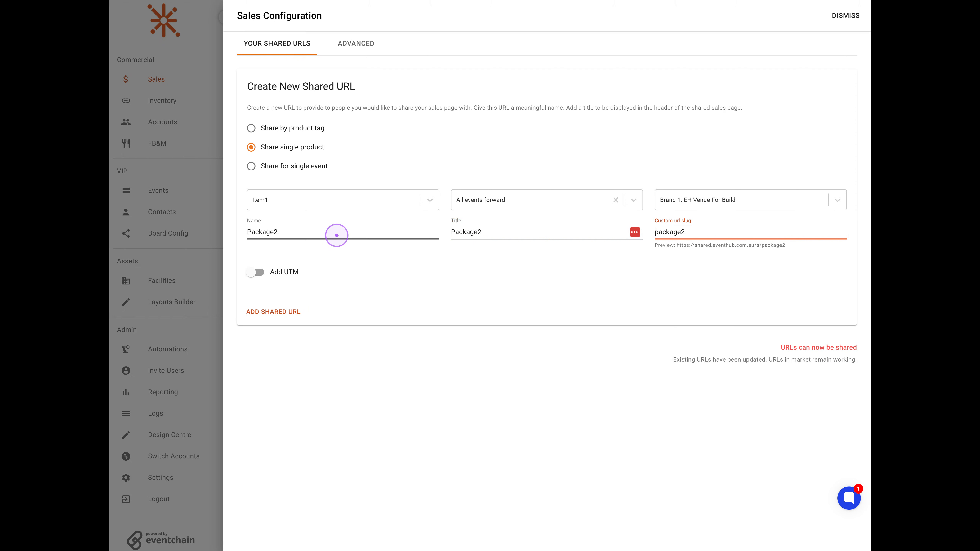Screen dimensions: 980x551
Task: Click the Inventory link icon
Action: 126,100
